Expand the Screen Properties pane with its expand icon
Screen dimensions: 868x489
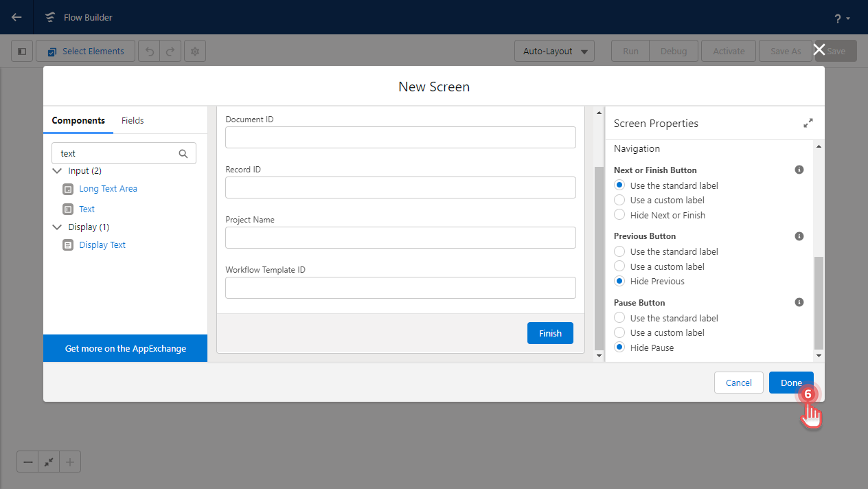pyautogui.click(x=808, y=123)
